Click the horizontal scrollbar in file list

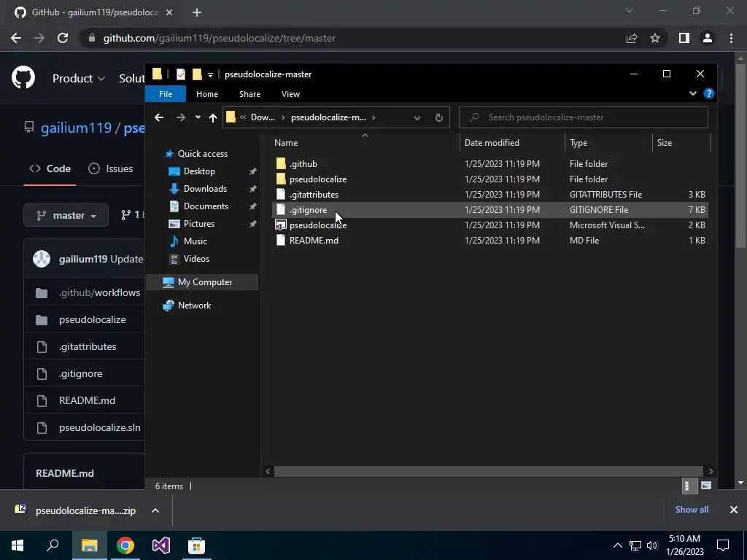point(488,471)
